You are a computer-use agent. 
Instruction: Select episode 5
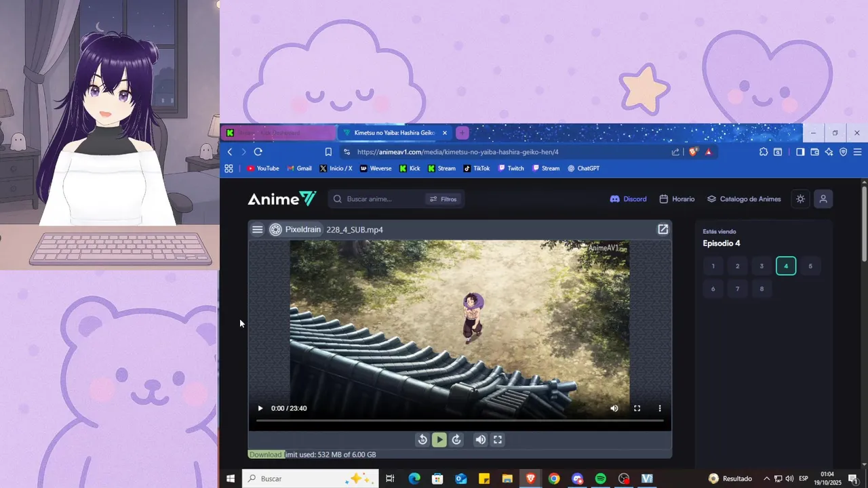(x=810, y=266)
